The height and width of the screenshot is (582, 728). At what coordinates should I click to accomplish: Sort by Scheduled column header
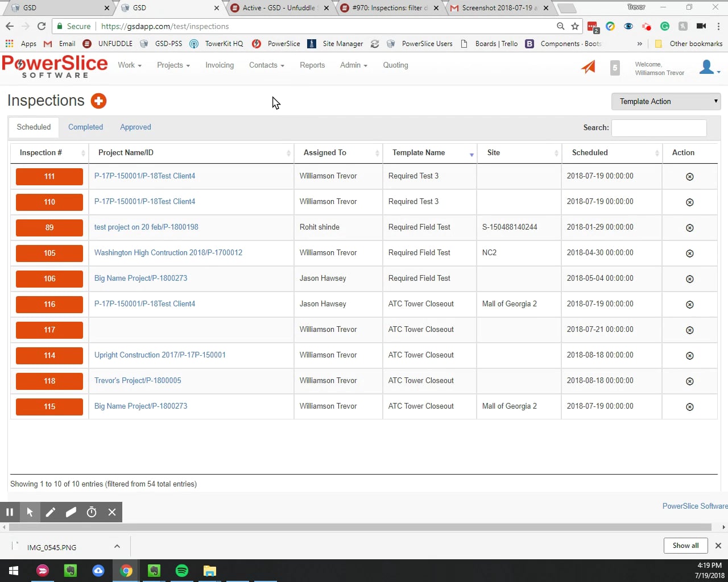(612, 153)
